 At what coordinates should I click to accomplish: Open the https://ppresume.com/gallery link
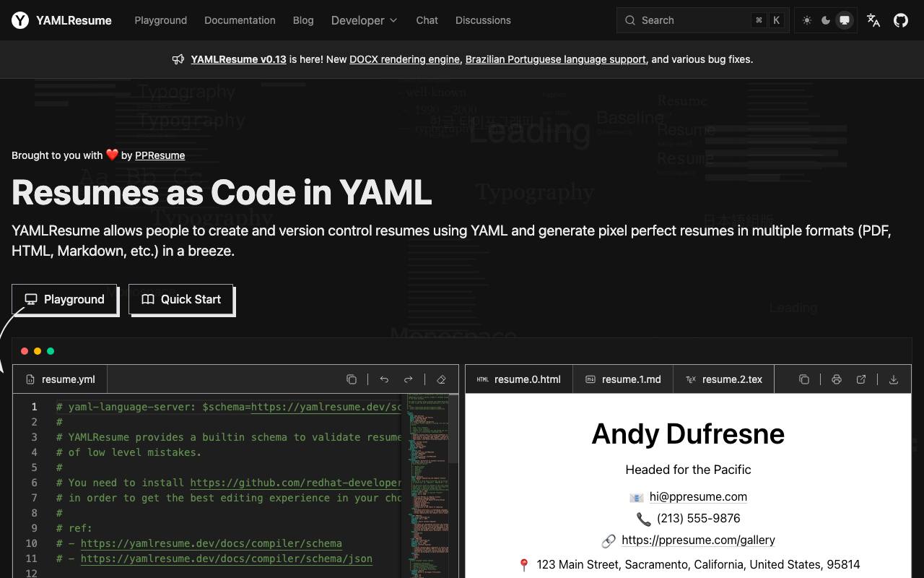(698, 540)
